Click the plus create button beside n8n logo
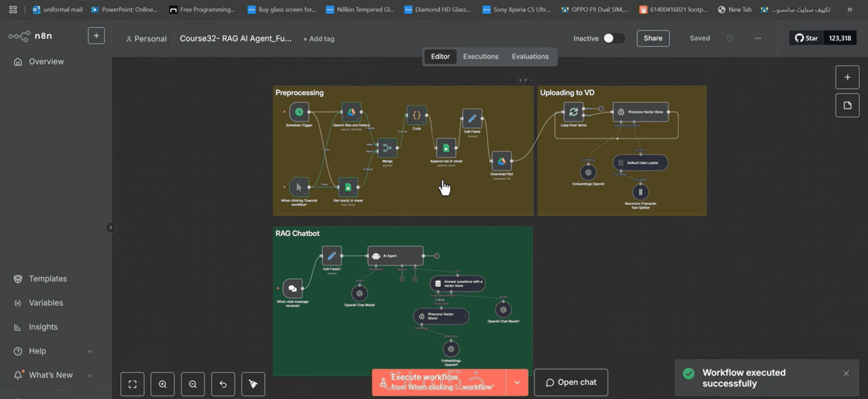Viewport: 868px width, 399px height. 96,36
